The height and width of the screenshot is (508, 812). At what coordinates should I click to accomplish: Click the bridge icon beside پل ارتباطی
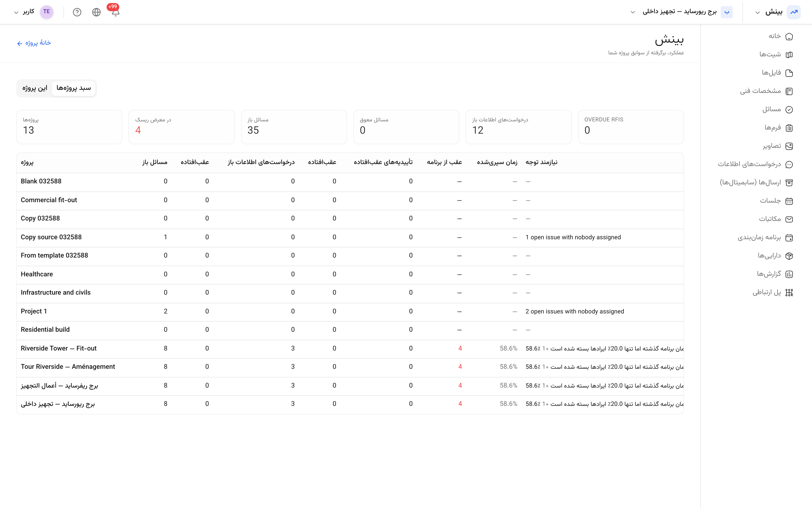click(x=789, y=292)
